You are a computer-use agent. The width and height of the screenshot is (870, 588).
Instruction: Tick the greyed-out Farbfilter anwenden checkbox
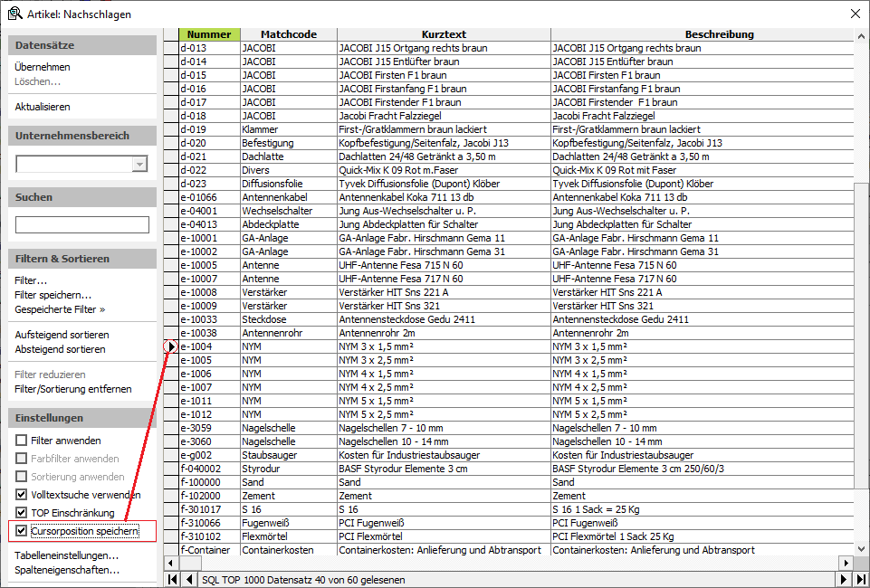pos(21,459)
